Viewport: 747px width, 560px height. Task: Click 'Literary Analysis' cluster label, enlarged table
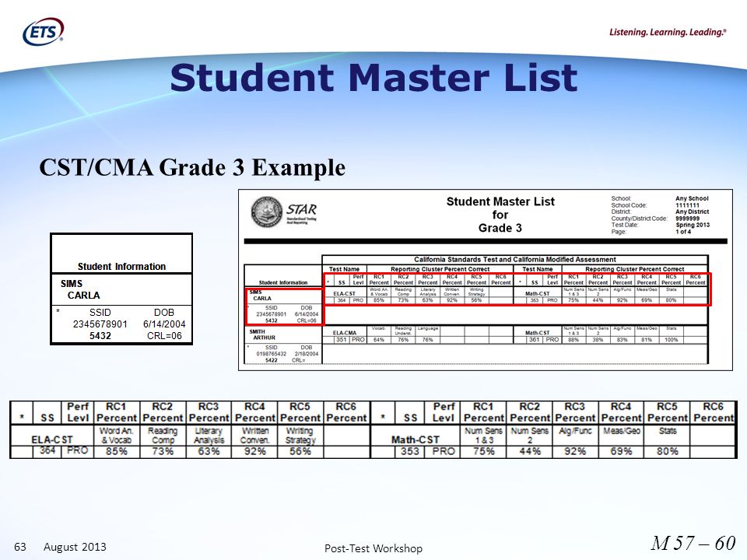tap(209, 436)
